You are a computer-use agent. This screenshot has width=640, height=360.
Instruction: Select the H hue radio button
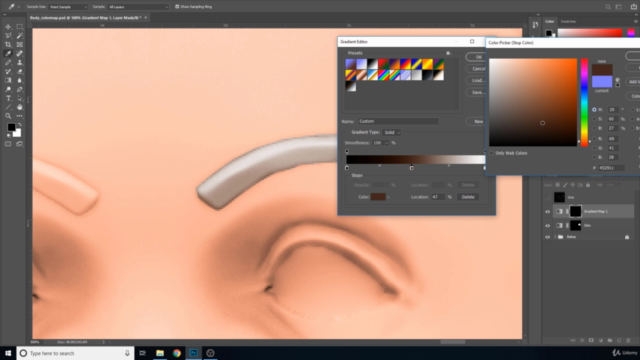click(594, 109)
